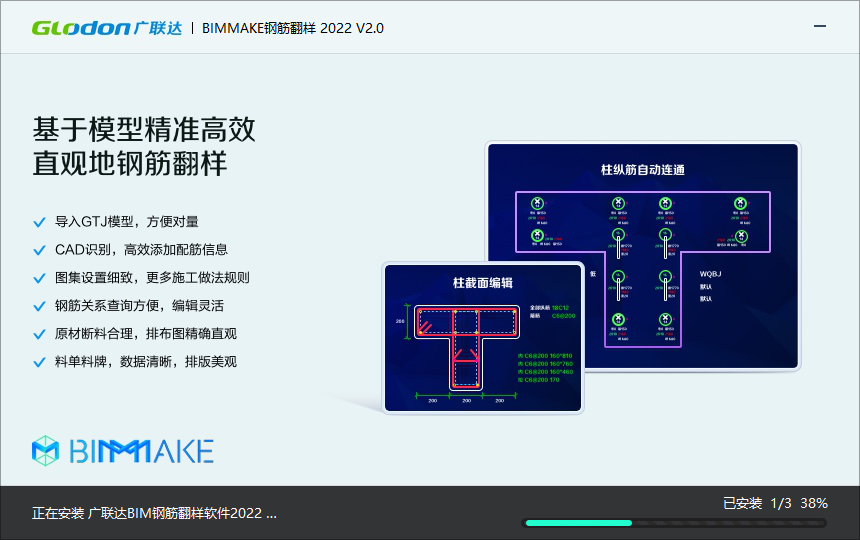Click the 柱截面编辑 preview image
This screenshot has width=860, height=540.
(483, 338)
